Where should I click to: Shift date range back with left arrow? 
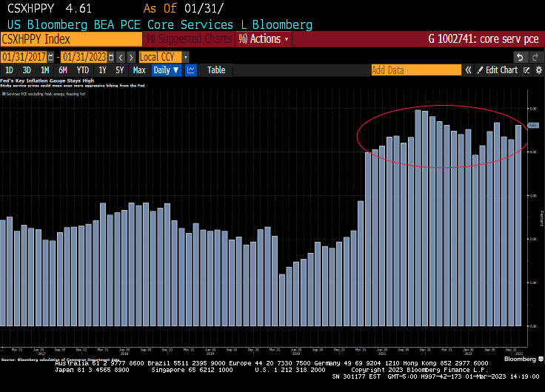click(x=121, y=57)
